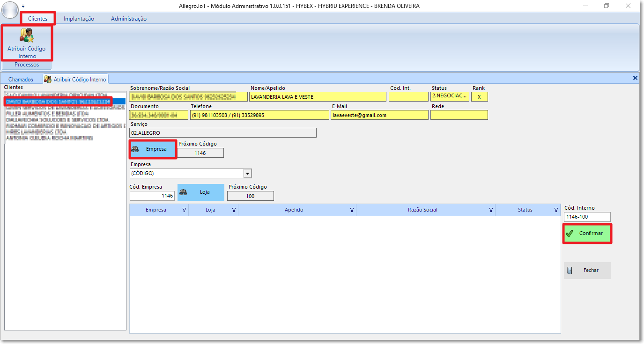This screenshot has height=344, width=644.
Task: Click the green Confirmar button
Action: click(587, 233)
